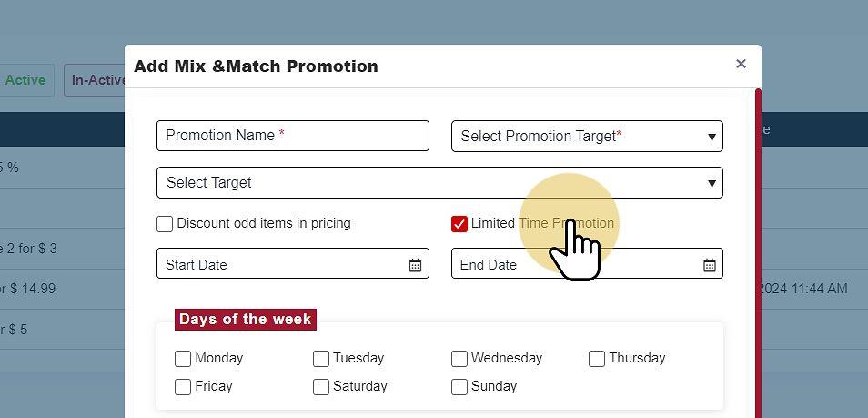Screen dimensions: 868x418
Task: Select Wednesday in days of the week
Action: 459,359
